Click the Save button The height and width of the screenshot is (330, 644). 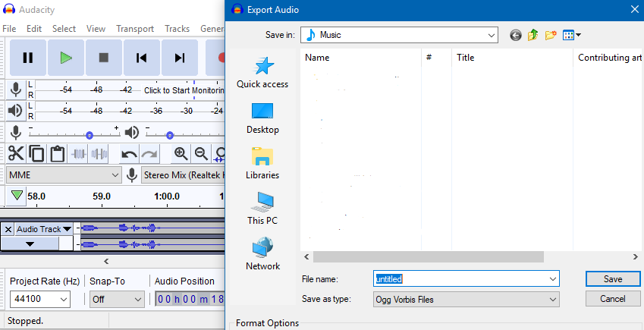pyautogui.click(x=613, y=279)
